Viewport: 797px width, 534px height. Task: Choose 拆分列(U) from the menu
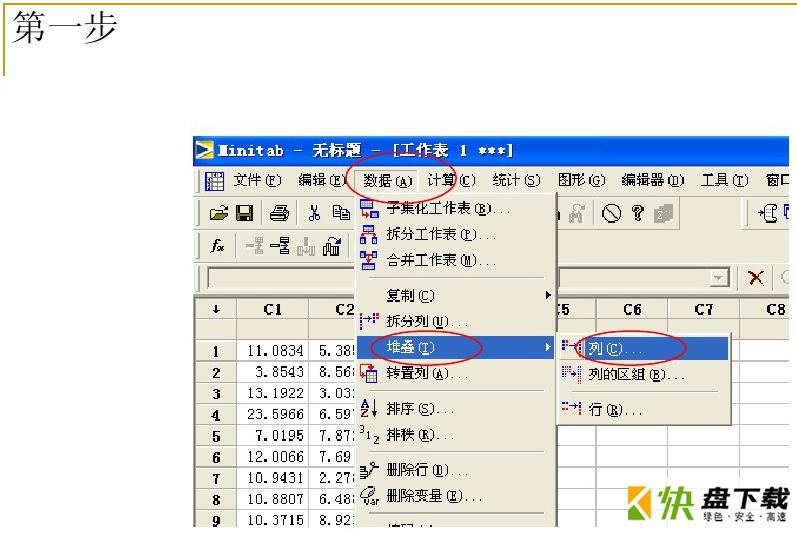[x=456, y=321]
